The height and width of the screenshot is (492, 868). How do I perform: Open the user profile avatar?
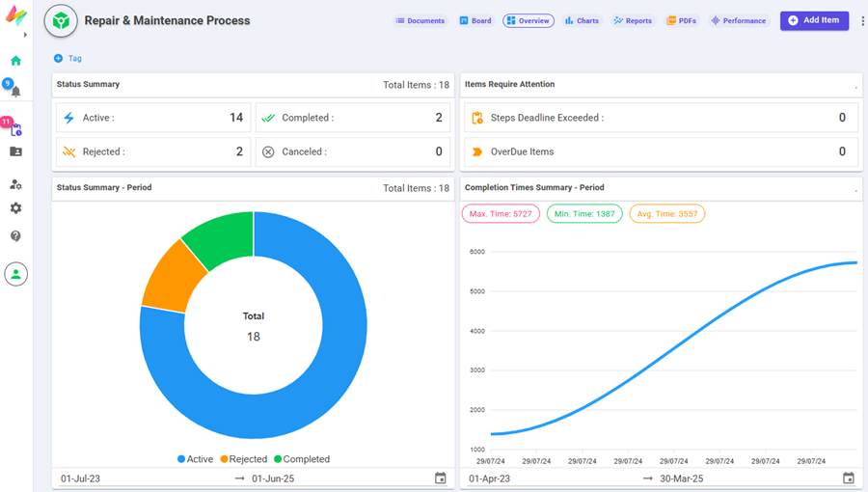click(15, 274)
